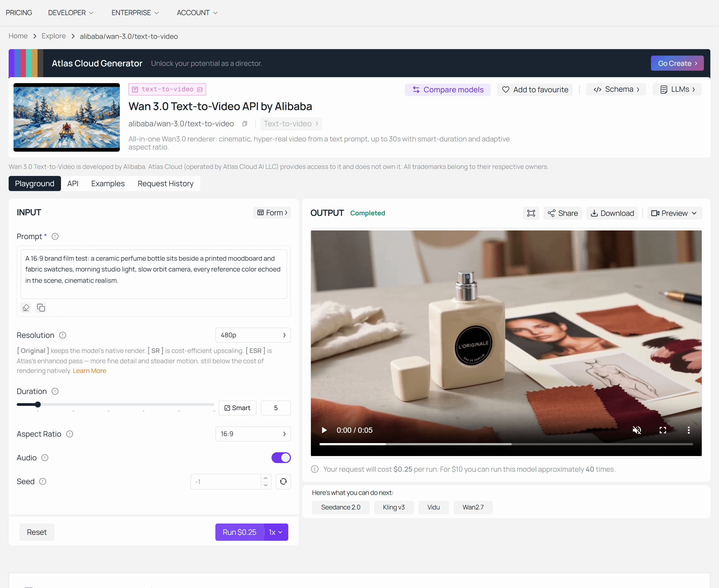719x588 pixels.
Task: Open the 1x run count dropdown
Action: coord(276,532)
